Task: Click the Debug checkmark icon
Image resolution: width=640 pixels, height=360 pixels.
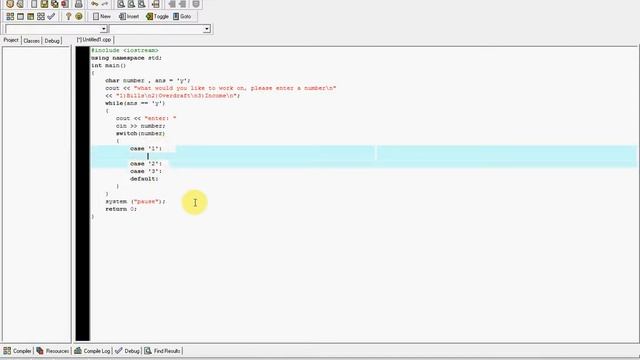Action: (51, 16)
